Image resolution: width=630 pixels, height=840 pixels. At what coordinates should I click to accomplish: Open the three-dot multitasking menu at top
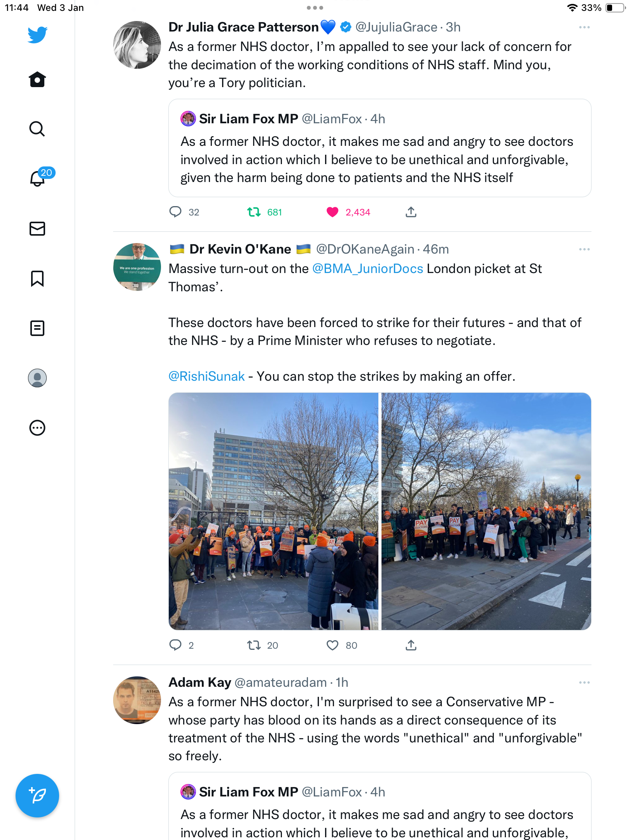(x=315, y=8)
